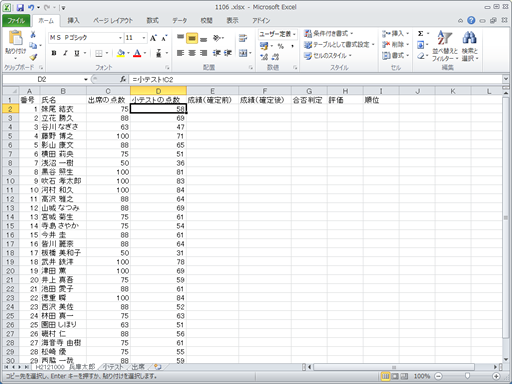
Task: Click the Delete cells button
Action: (x=395, y=45)
